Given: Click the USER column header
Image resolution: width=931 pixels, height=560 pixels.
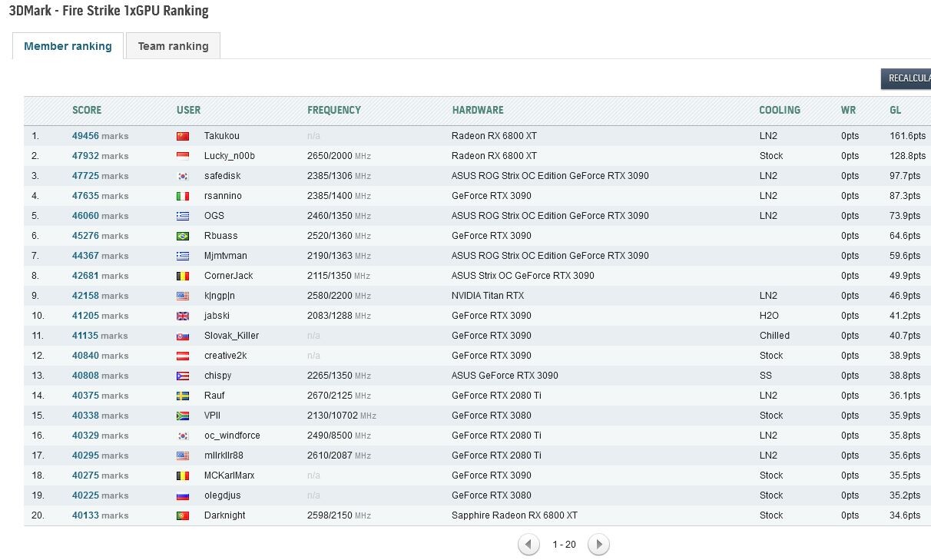Looking at the screenshot, I should tap(189, 110).
